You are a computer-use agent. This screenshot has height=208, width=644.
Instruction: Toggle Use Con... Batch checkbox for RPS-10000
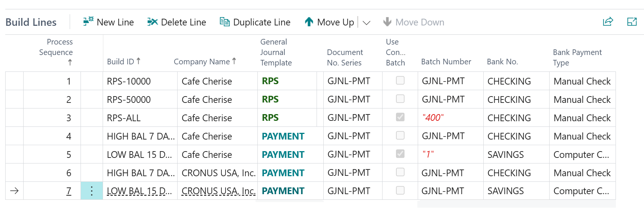(x=400, y=80)
